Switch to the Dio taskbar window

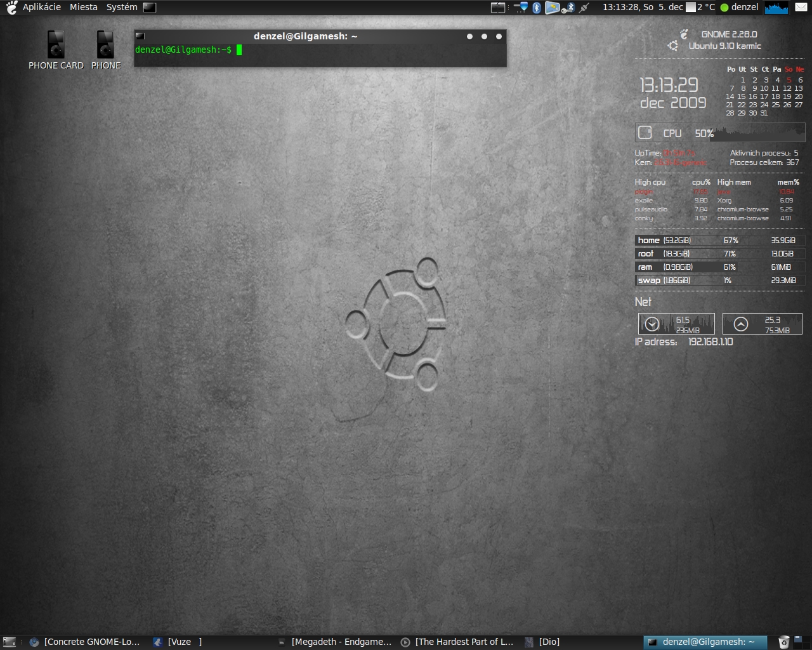[x=543, y=642]
